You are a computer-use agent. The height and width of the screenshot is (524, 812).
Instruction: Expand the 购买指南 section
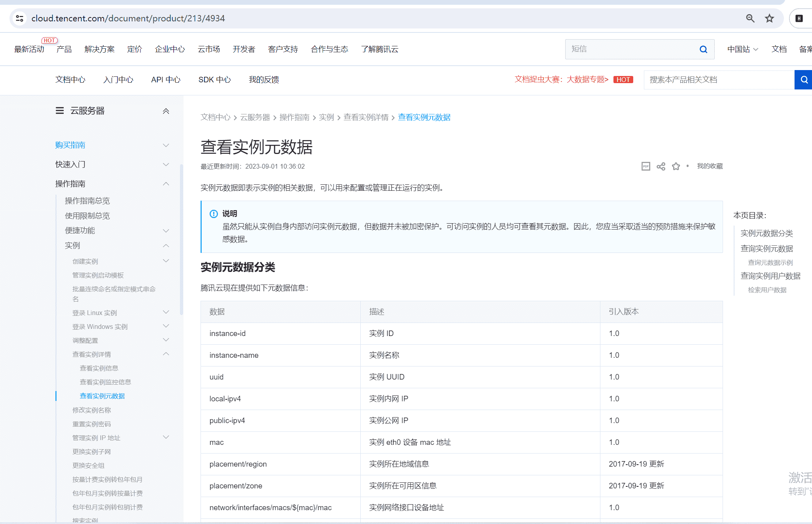pos(166,145)
